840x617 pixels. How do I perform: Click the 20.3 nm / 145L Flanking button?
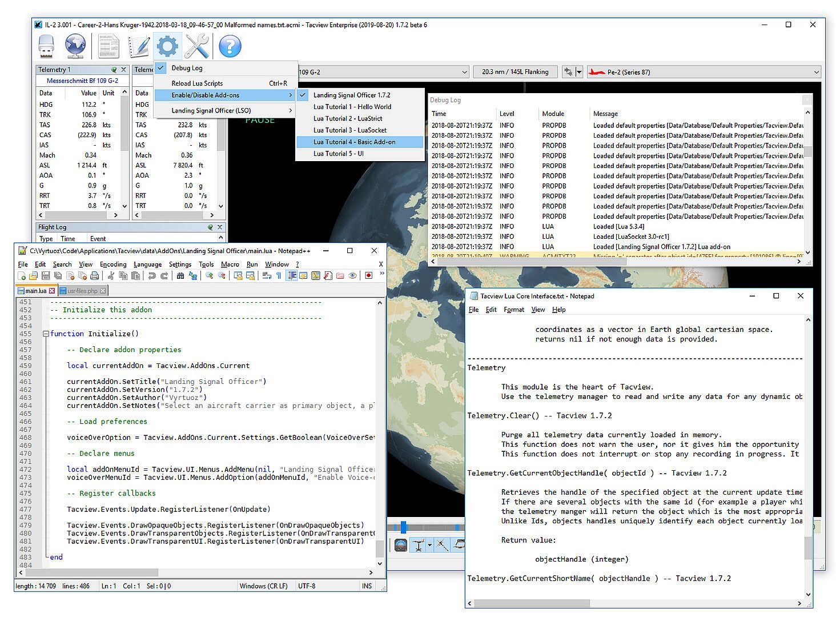pos(515,72)
